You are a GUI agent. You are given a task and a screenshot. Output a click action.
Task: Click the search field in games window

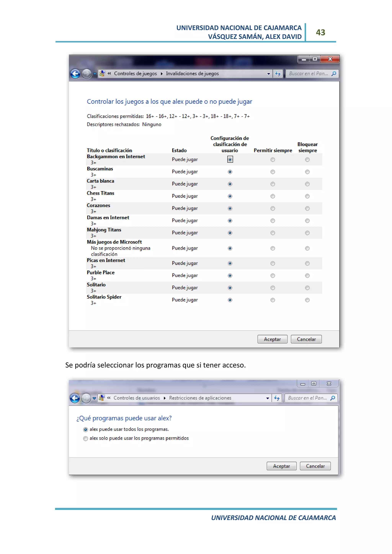point(308,74)
